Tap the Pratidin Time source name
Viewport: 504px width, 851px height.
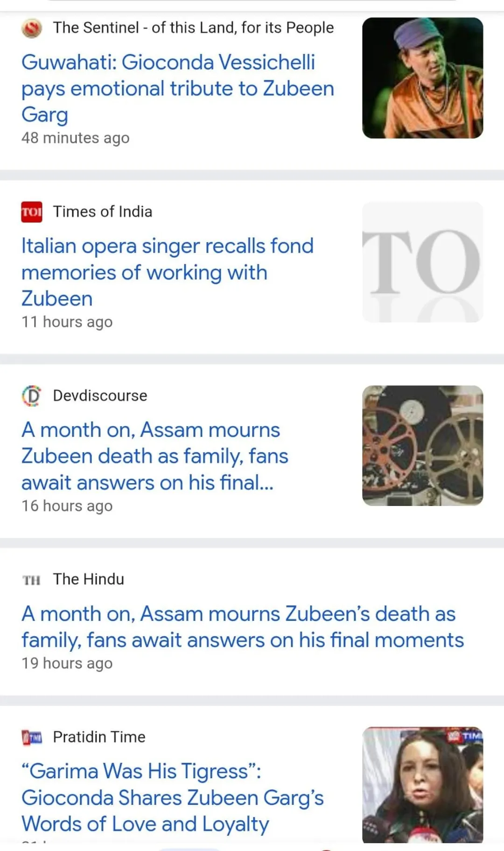point(99,737)
